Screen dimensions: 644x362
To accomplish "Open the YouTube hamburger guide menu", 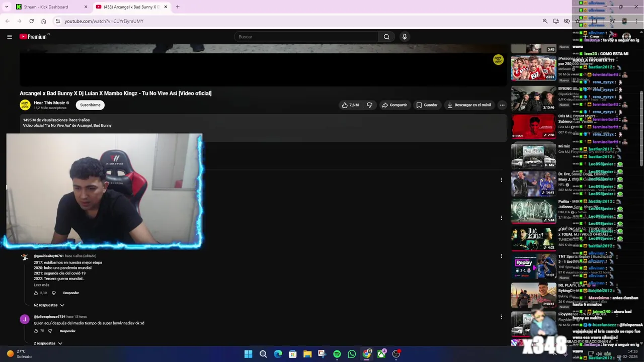I will click(9, 37).
